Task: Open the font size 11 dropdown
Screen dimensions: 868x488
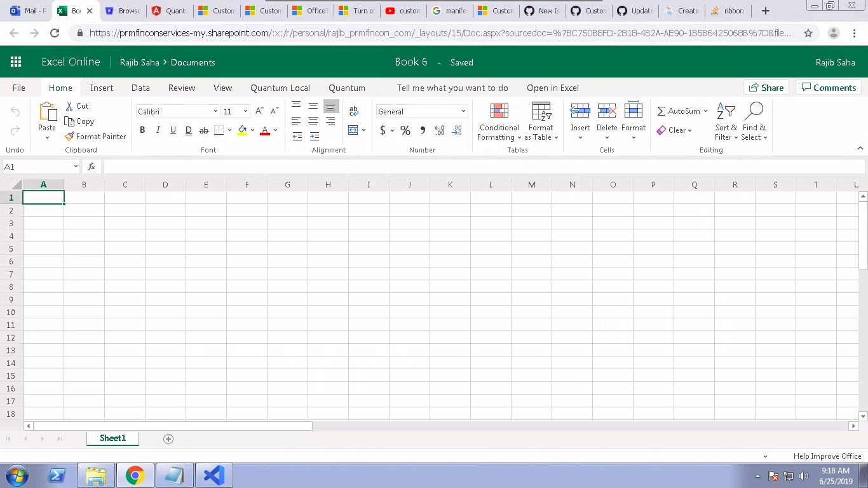Action: pyautogui.click(x=245, y=112)
